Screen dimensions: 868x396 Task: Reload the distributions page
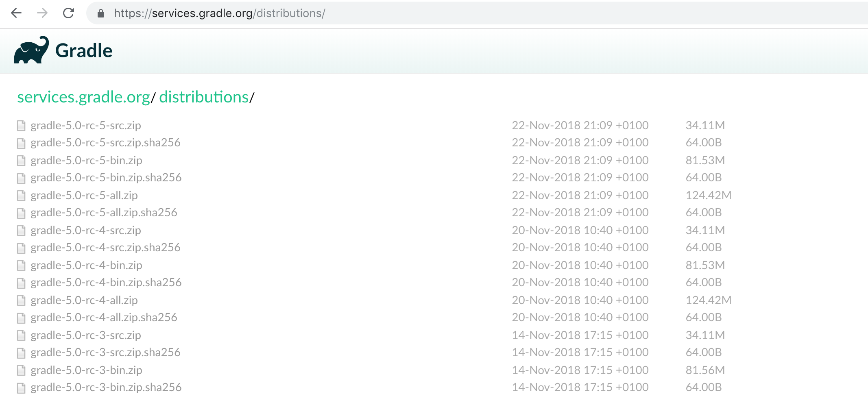[x=68, y=13]
